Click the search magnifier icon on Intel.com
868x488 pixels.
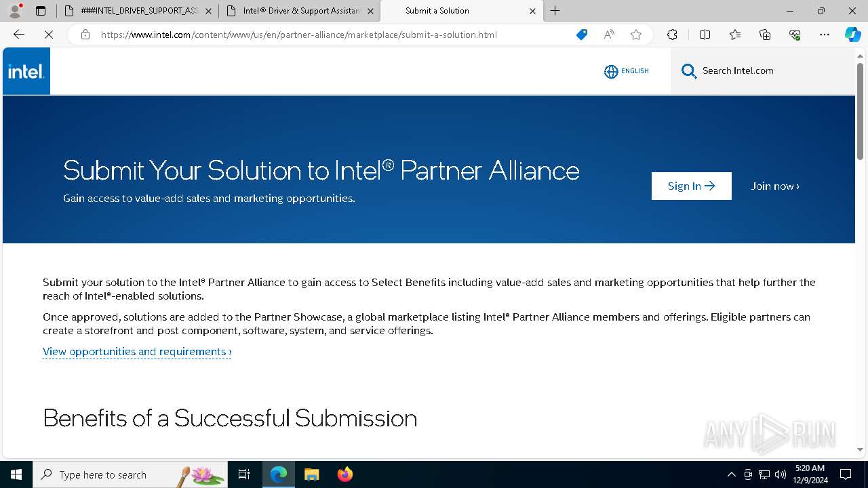[x=689, y=71]
